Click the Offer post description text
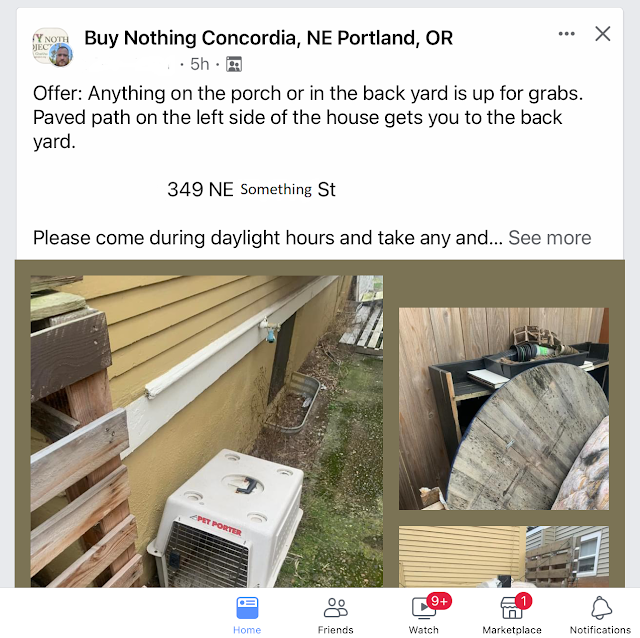The width and height of the screenshot is (640, 638). tap(308, 118)
